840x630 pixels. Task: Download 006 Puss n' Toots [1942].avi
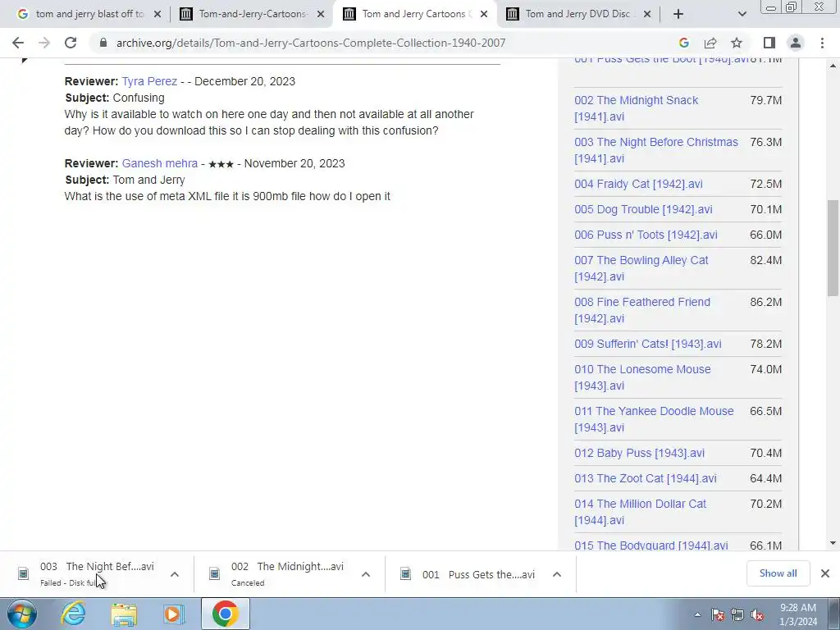(x=646, y=235)
